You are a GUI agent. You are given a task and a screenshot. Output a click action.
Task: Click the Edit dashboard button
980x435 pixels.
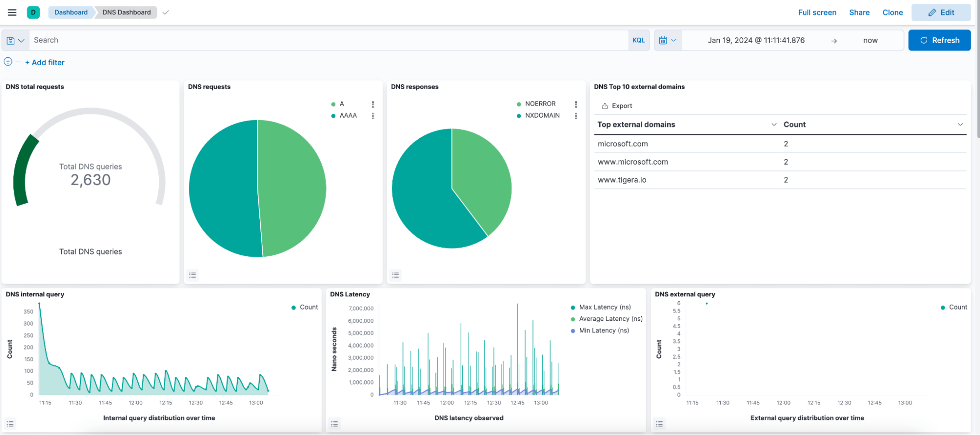[x=941, y=13]
